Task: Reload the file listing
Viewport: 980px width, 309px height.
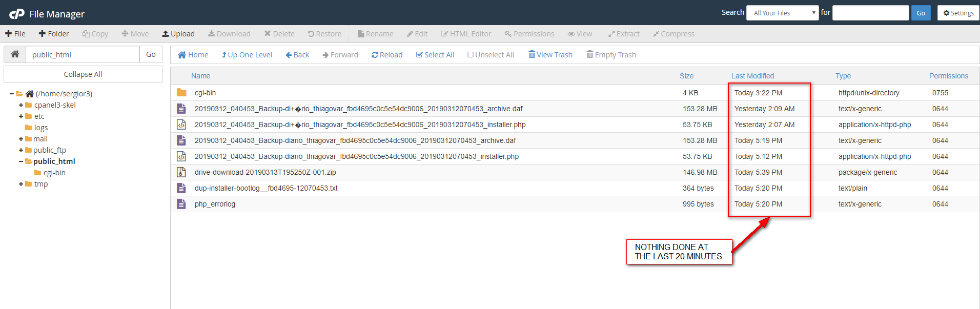Action: (387, 55)
